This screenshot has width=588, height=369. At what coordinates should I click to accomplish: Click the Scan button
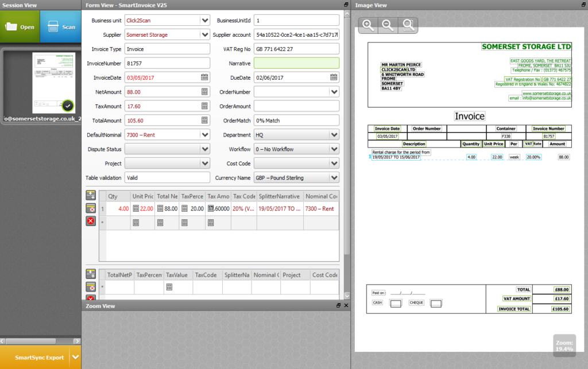61,26
